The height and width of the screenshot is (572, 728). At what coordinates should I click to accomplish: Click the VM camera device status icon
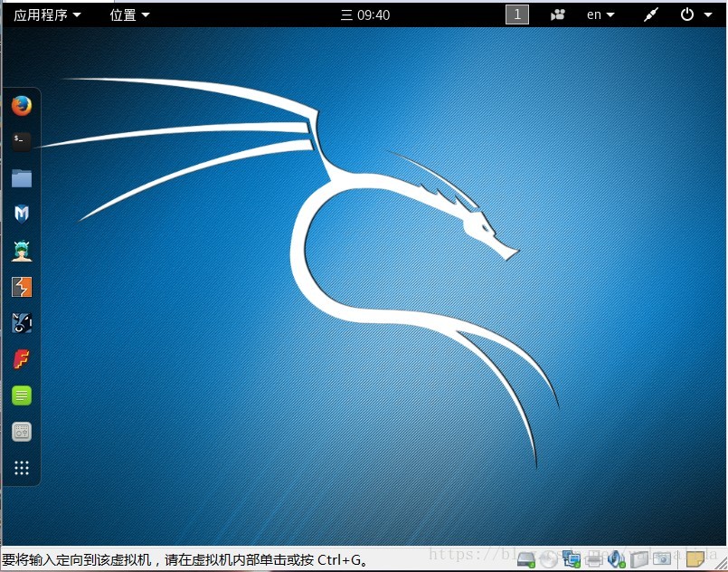[662, 559]
